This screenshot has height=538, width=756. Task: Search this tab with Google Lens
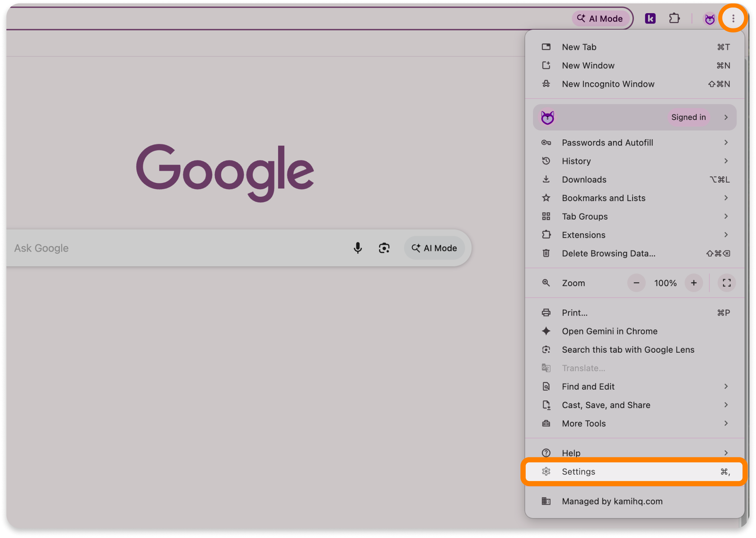tap(635, 350)
